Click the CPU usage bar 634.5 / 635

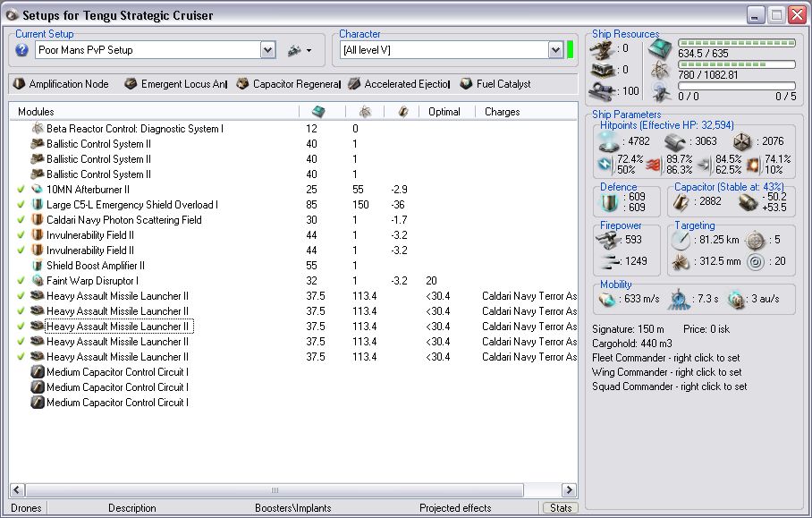737,43
